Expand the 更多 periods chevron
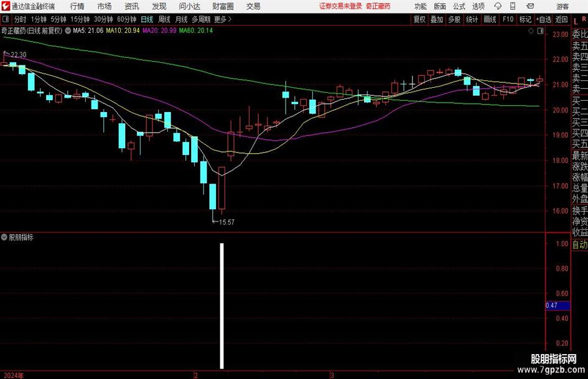The image size is (588, 379). click(223, 19)
